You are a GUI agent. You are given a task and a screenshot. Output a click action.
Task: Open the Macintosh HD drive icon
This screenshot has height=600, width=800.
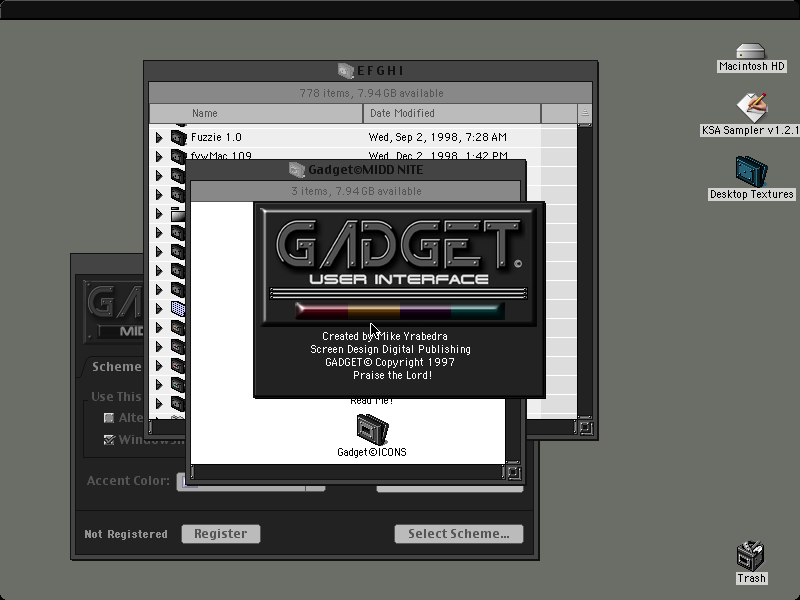(x=751, y=51)
